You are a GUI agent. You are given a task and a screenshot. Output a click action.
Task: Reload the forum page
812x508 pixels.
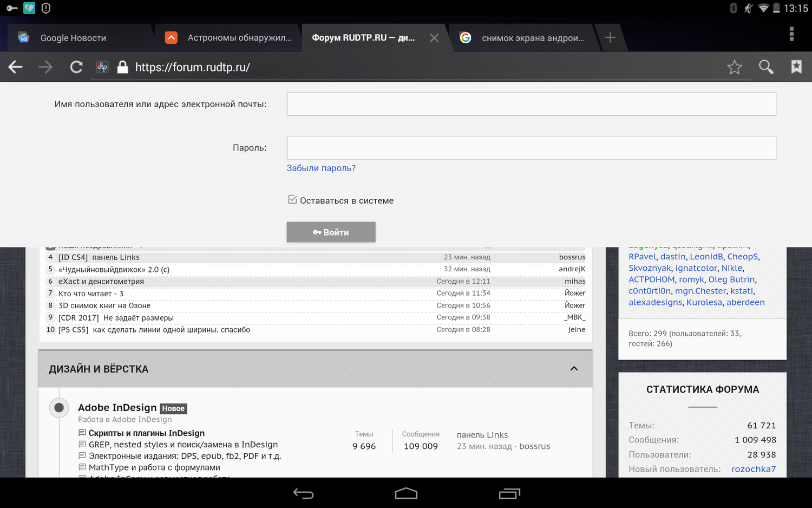click(76, 67)
